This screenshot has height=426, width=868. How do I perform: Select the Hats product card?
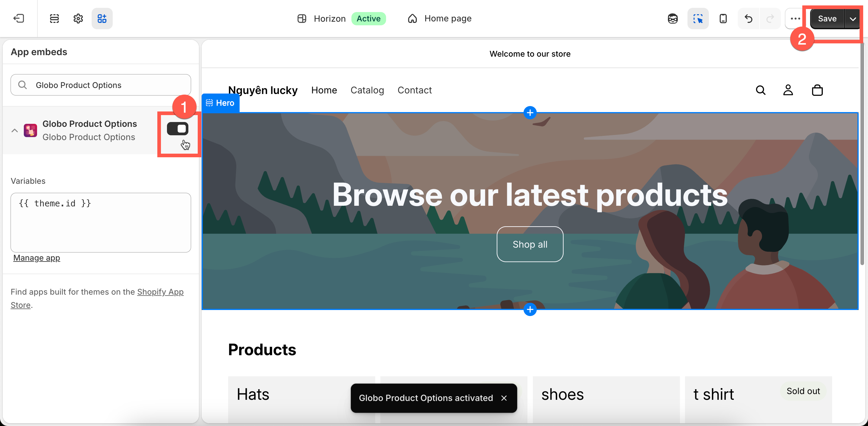(x=301, y=399)
